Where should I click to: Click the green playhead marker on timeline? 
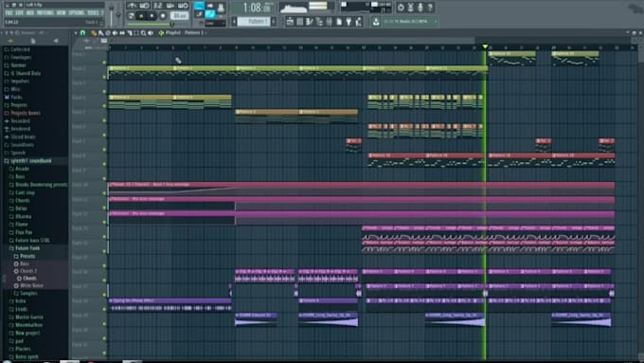tap(485, 46)
